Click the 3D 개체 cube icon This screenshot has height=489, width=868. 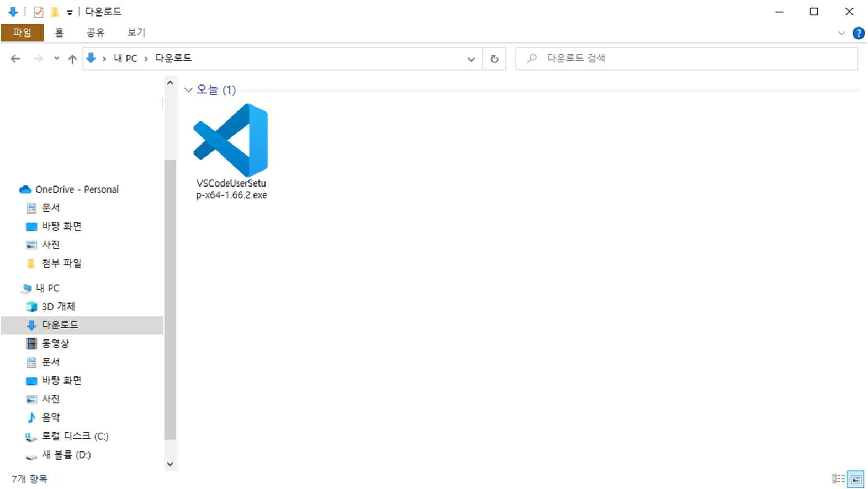(31, 307)
